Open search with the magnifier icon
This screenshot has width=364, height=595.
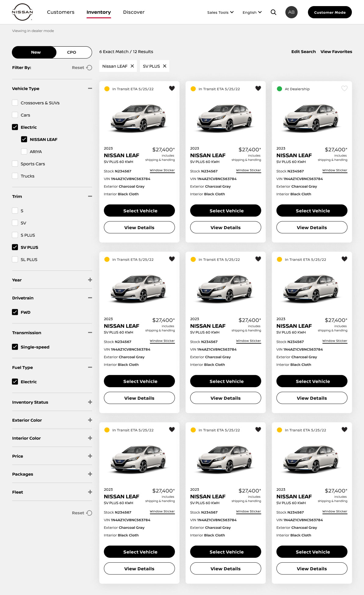coord(273,12)
